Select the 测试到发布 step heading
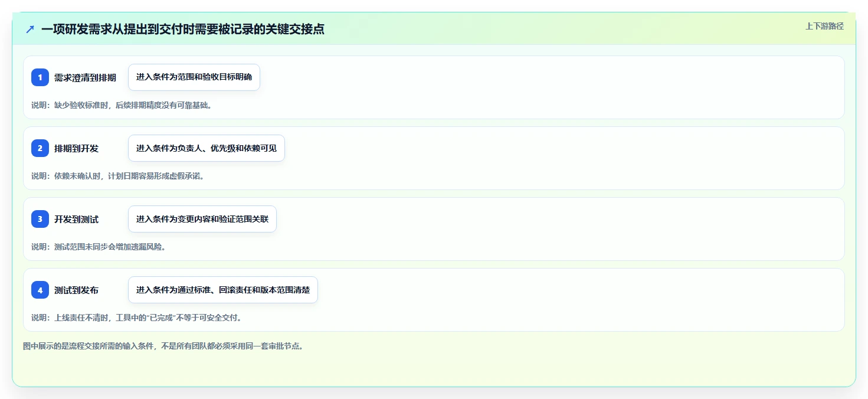Viewport: 868px width, 399px height. pyautogui.click(x=76, y=290)
